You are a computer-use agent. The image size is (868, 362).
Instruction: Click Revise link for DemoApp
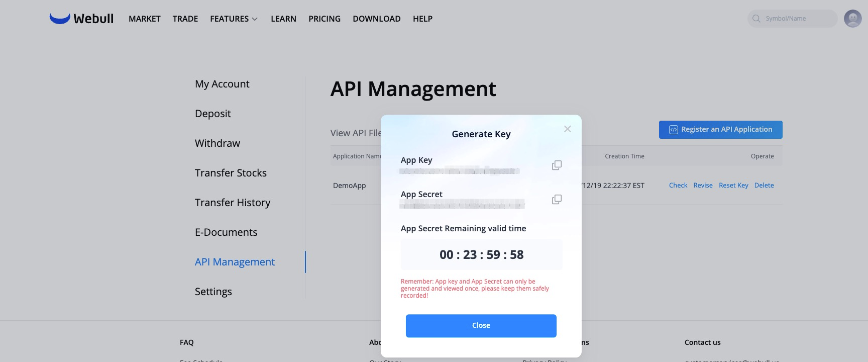[x=703, y=186]
